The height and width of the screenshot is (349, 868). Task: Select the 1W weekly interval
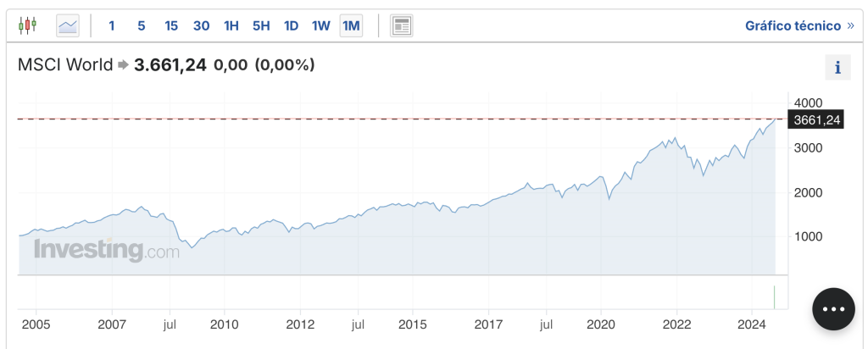(x=320, y=25)
